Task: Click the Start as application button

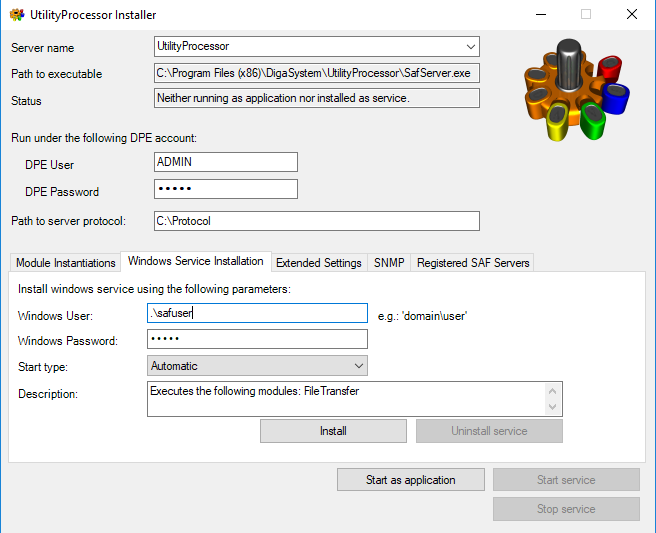Action: [411, 480]
